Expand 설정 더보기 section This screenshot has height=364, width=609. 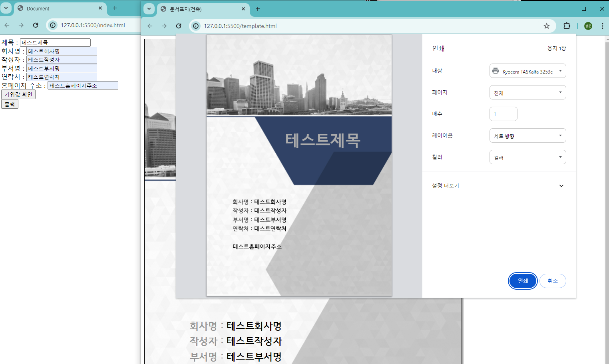coord(499,186)
